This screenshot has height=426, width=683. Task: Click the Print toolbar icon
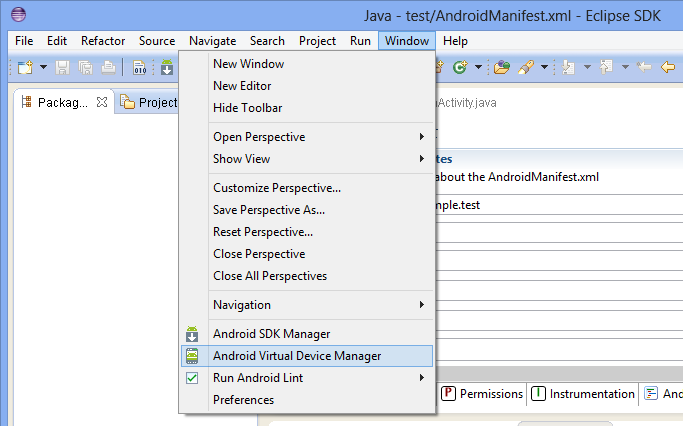[108, 68]
